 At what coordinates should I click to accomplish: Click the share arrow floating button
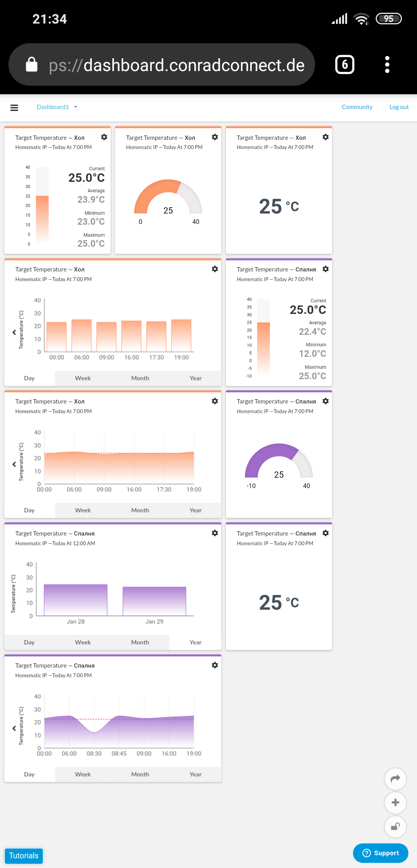pyautogui.click(x=395, y=779)
